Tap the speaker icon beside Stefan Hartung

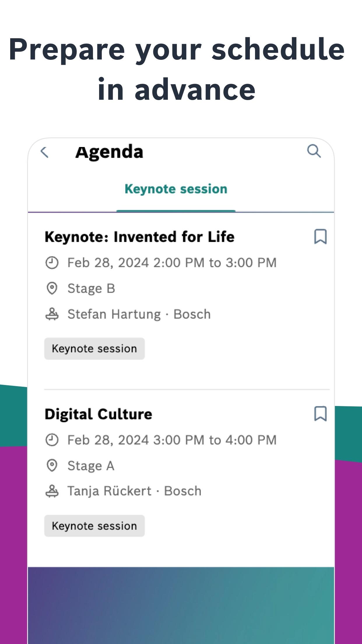52,314
